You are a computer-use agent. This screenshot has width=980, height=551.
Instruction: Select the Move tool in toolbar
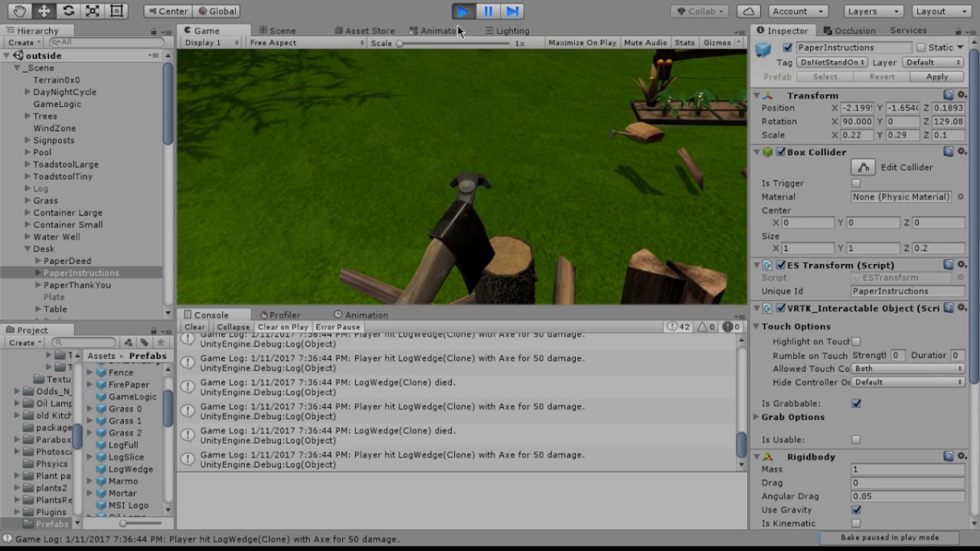pyautogui.click(x=44, y=11)
